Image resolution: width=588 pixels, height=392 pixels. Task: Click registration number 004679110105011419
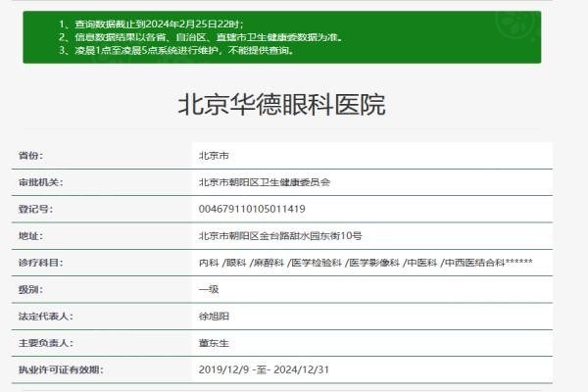point(252,209)
